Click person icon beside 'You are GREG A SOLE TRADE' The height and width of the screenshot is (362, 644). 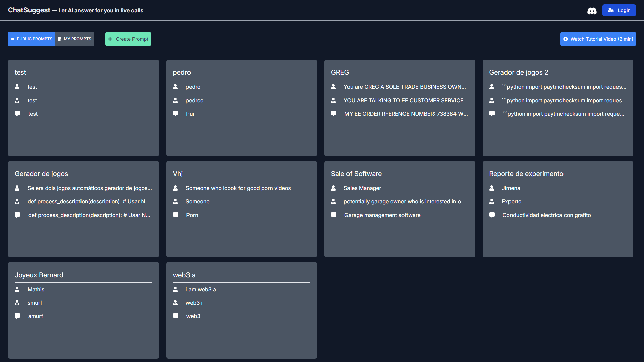click(x=333, y=87)
